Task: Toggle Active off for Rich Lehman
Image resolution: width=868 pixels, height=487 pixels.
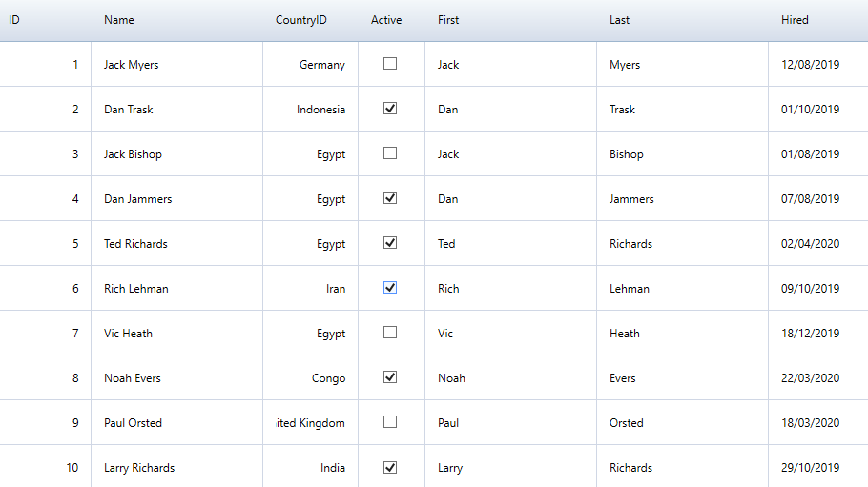Action: pos(390,288)
